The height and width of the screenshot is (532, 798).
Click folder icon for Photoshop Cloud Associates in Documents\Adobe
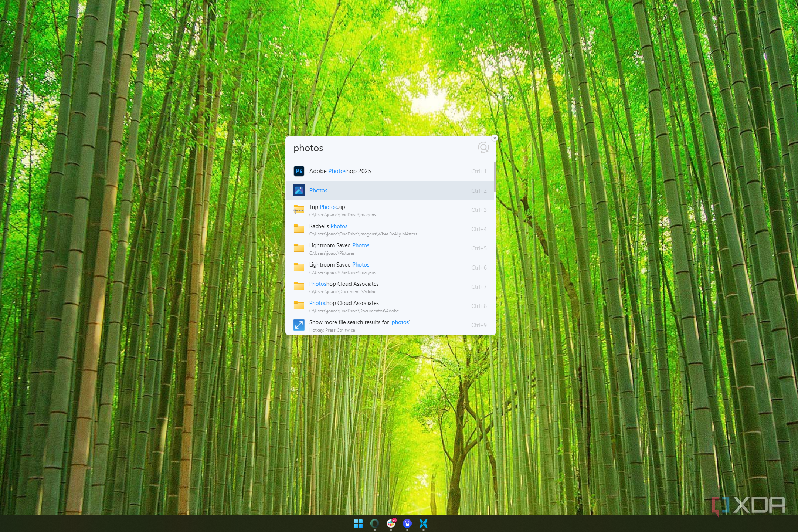(299, 287)
